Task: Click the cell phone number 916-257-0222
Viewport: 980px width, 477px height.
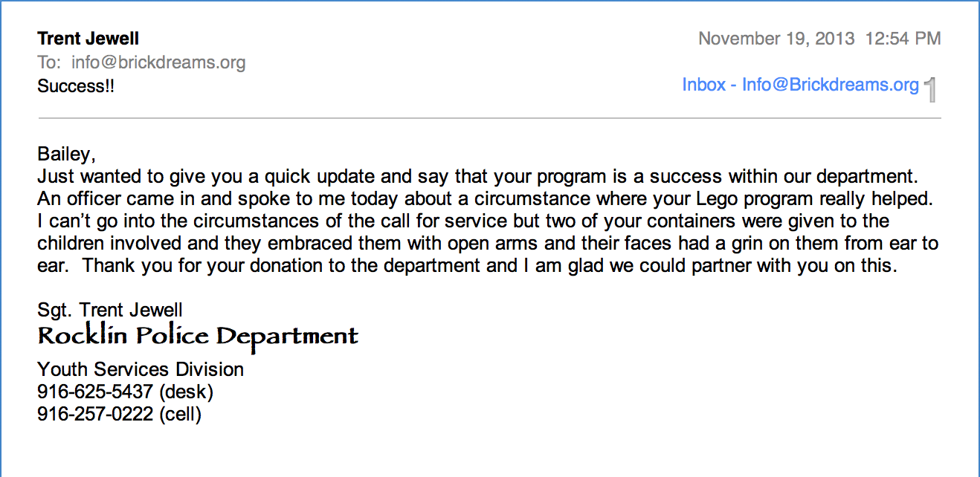Action: coord(95,414)
